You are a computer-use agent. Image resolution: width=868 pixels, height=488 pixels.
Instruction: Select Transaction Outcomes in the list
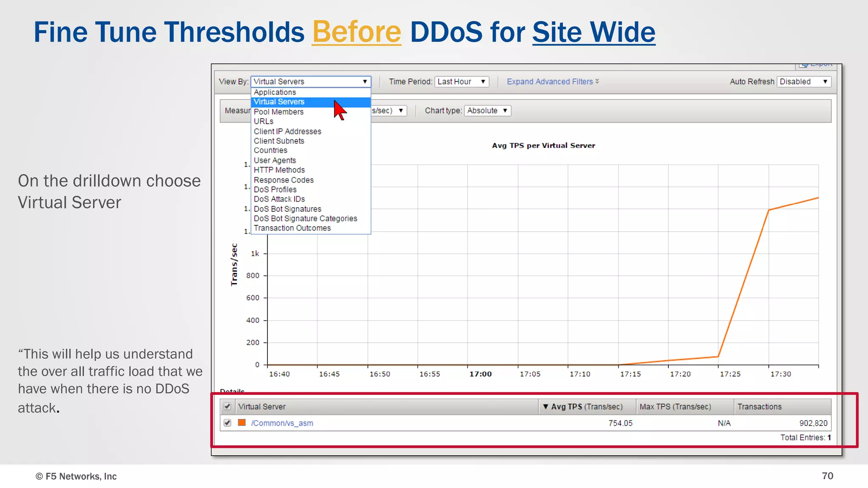click(x=311, y=228)
